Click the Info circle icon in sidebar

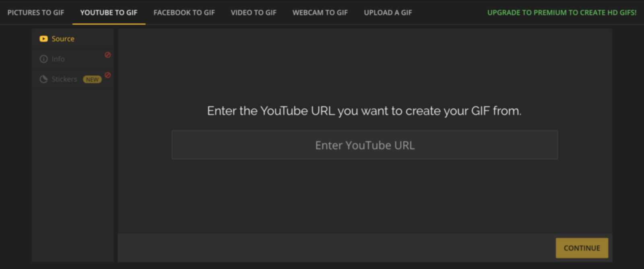43,59
